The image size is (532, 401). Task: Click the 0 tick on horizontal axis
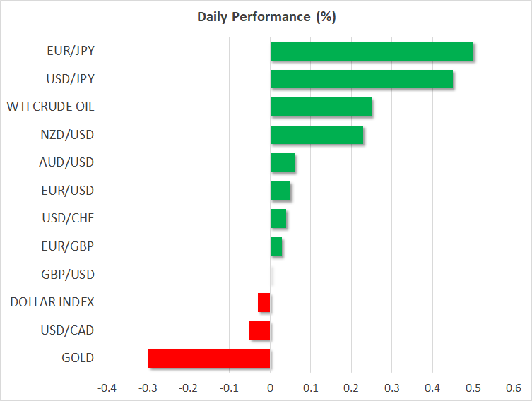pyautogui.click(x=270, y=388)
